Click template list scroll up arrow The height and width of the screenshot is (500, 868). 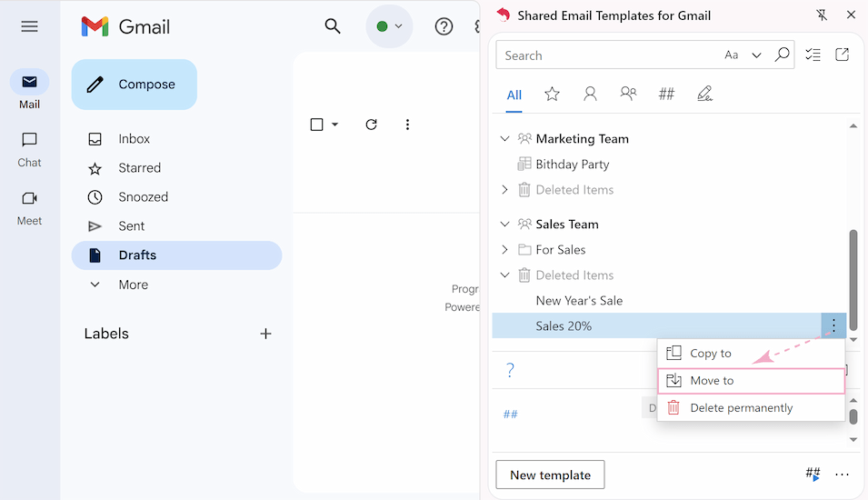coord(853,126)
